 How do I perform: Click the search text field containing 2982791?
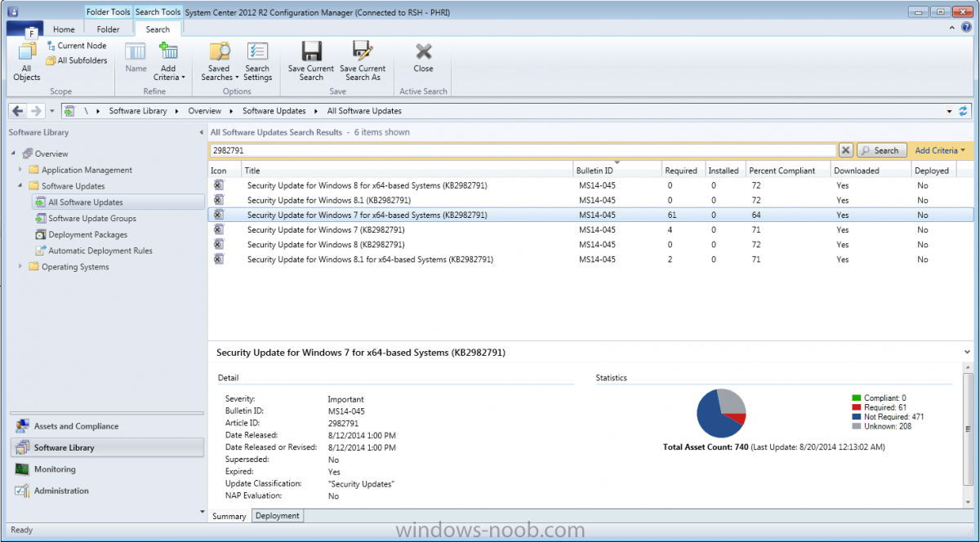[523, 150]
